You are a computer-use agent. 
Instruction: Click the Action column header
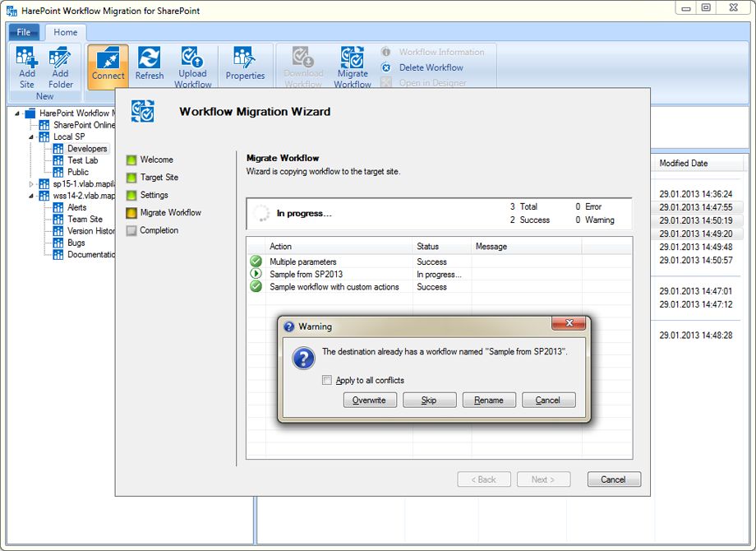pyautogui.click(x=339, y=247)
